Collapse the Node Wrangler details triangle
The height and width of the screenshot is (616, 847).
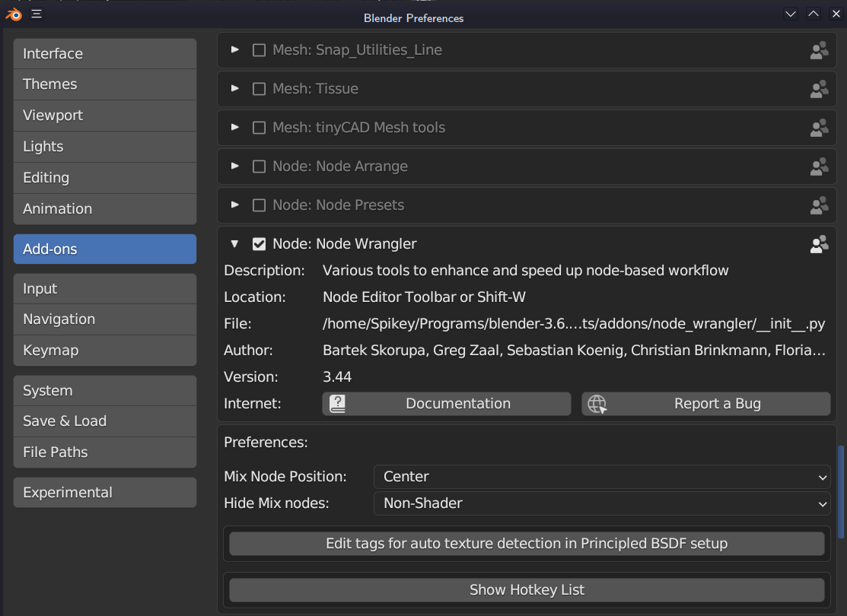tap(235, 244)
